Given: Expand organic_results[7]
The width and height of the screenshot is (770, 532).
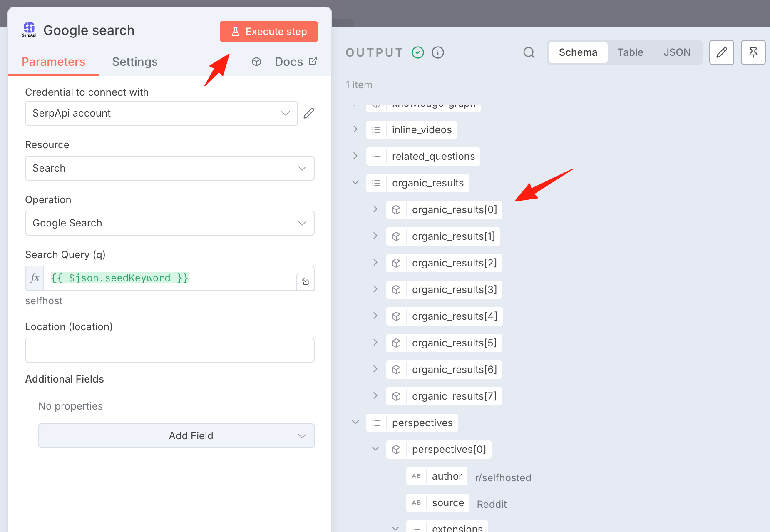Looking at the screenshot, I should click(375, 396).
